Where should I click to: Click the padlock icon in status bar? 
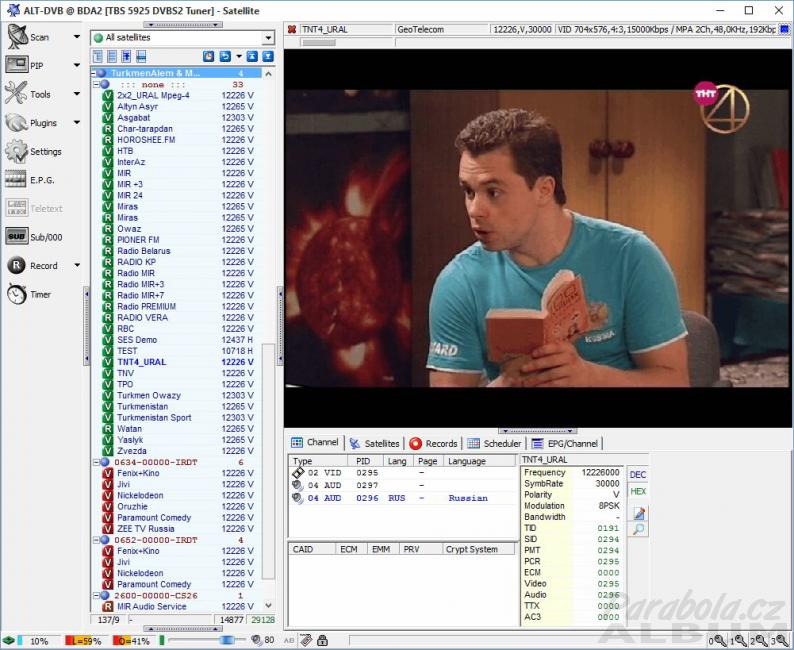pyautogui.click(x=322, y=640)
